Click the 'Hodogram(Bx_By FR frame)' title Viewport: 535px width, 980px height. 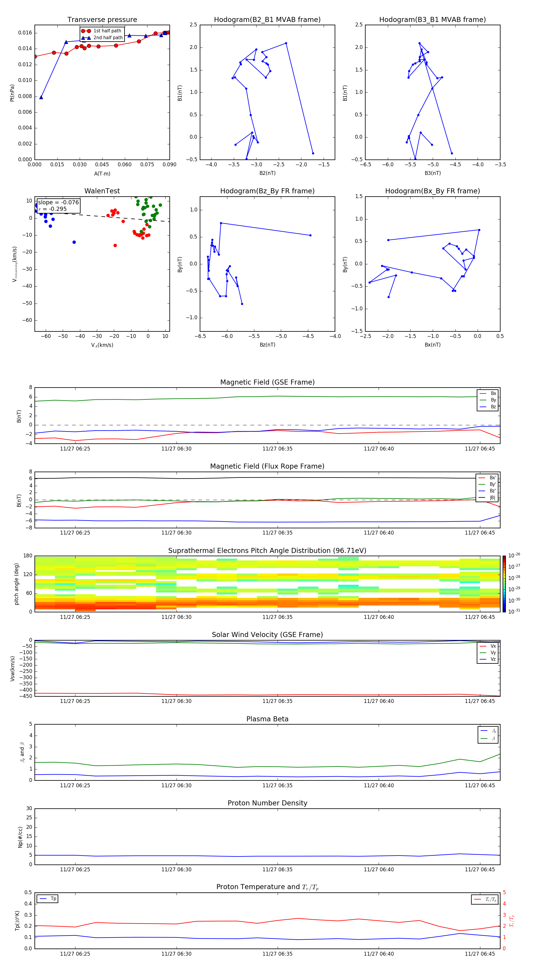coord(432,191)
